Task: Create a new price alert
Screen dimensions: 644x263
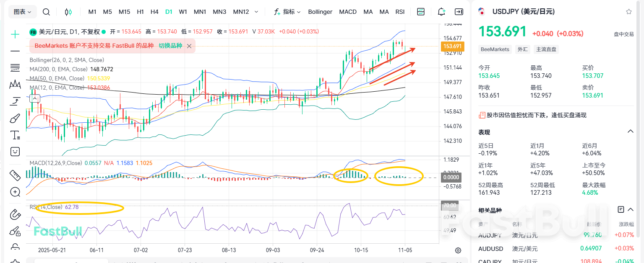Action: coord(441,12)
